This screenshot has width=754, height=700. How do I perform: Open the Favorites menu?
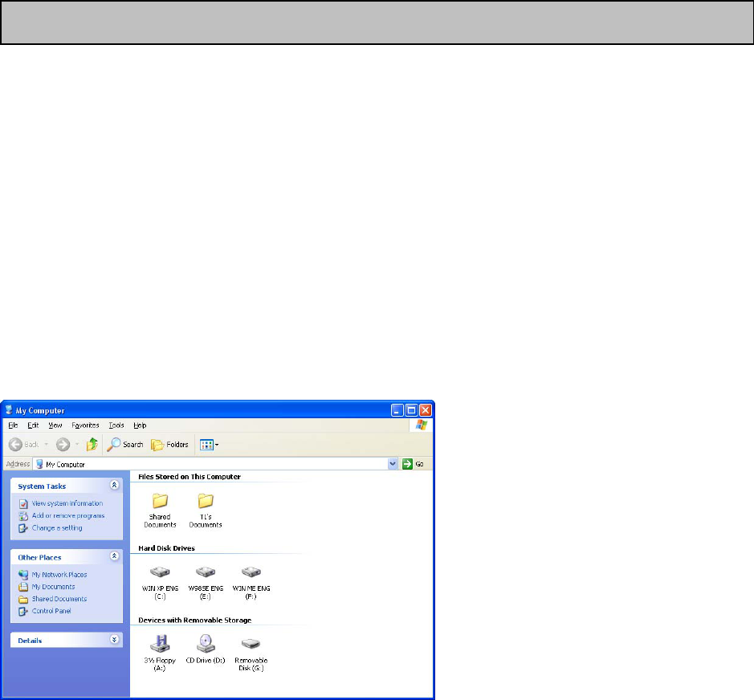(86, 425)
